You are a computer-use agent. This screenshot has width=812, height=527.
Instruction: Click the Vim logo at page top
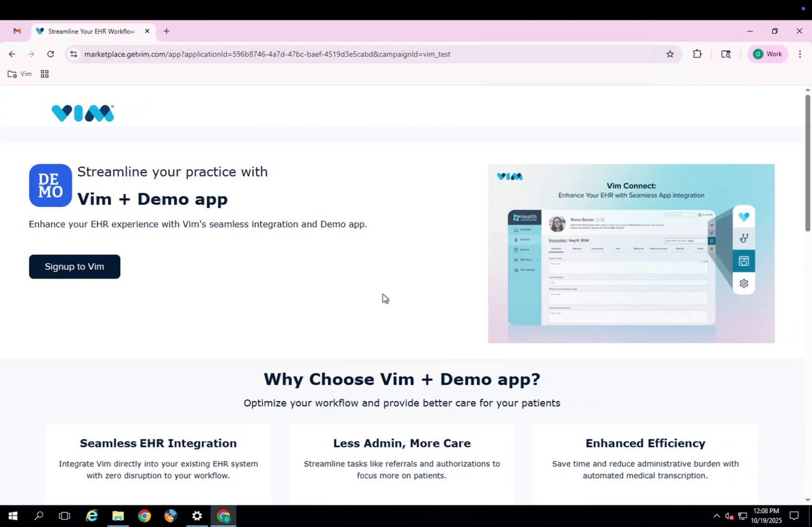click(83, 113)
